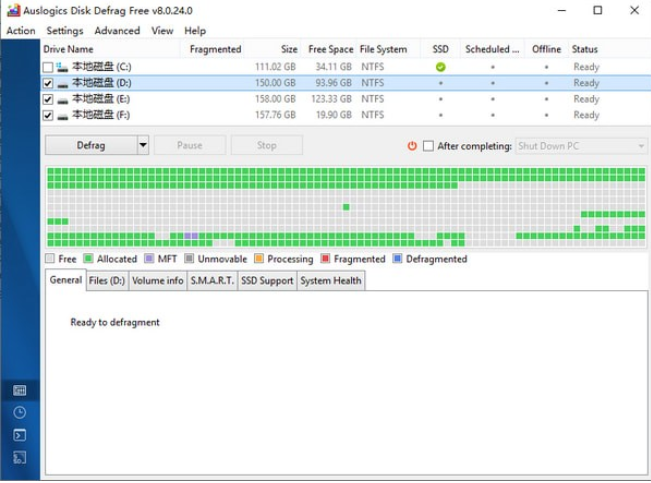Click the 34.11 GB free space cell
Viewport: 651px width, 483px height.
[x=333, y=67]
